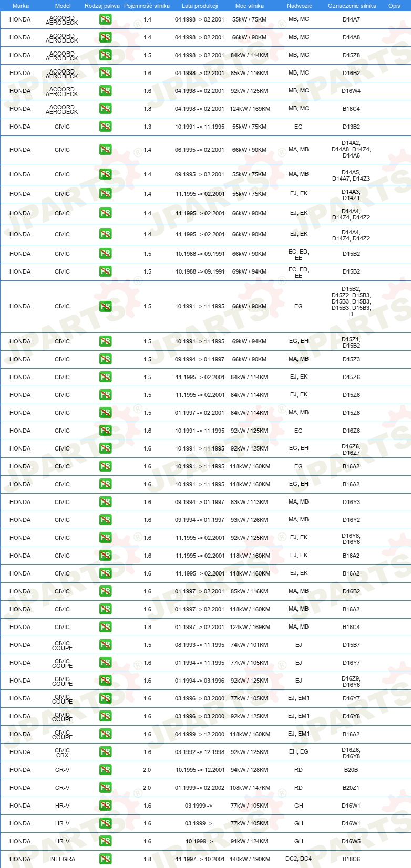The height and width of the screenshot is (868, 411).
Task: Click the Model column header
Action: (63, 6)
